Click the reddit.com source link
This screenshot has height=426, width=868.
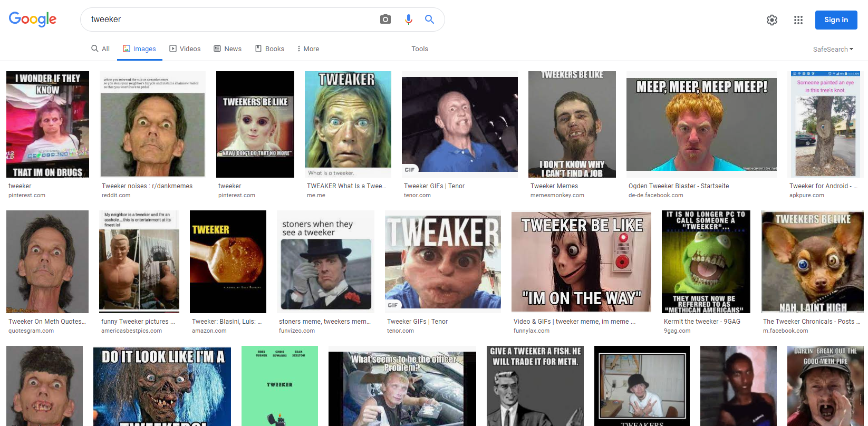[x=116, y=195]
